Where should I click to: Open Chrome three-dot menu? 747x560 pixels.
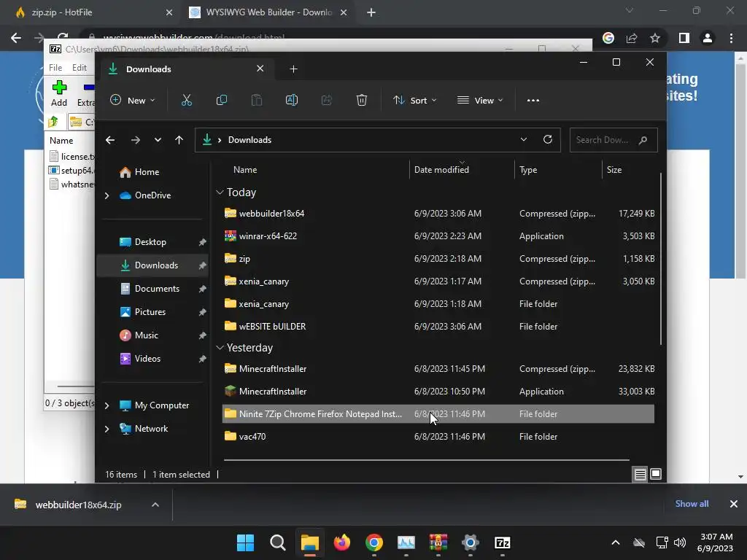tap(731, 38)
